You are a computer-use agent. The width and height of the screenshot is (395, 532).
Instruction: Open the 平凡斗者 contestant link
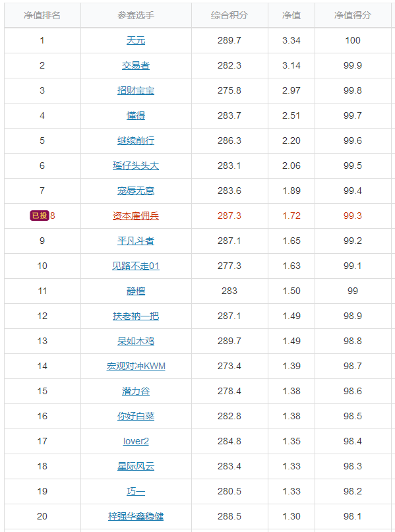click(136, 241)
